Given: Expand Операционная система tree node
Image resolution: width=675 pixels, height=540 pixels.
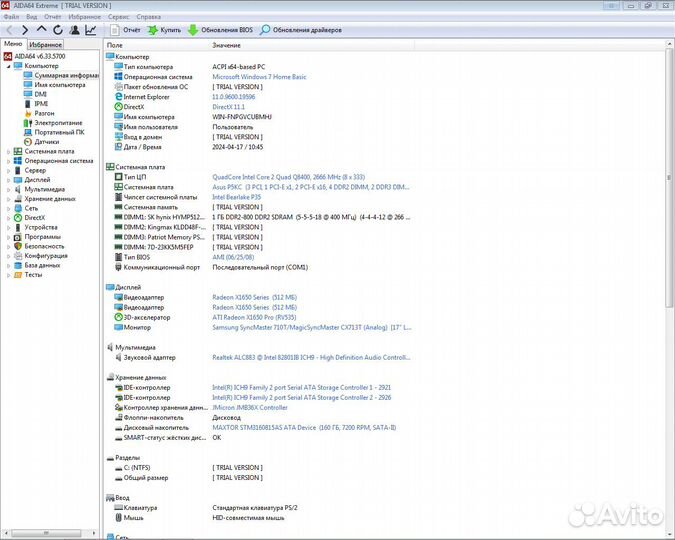Looking at the screenshot, I should (8, 161).
